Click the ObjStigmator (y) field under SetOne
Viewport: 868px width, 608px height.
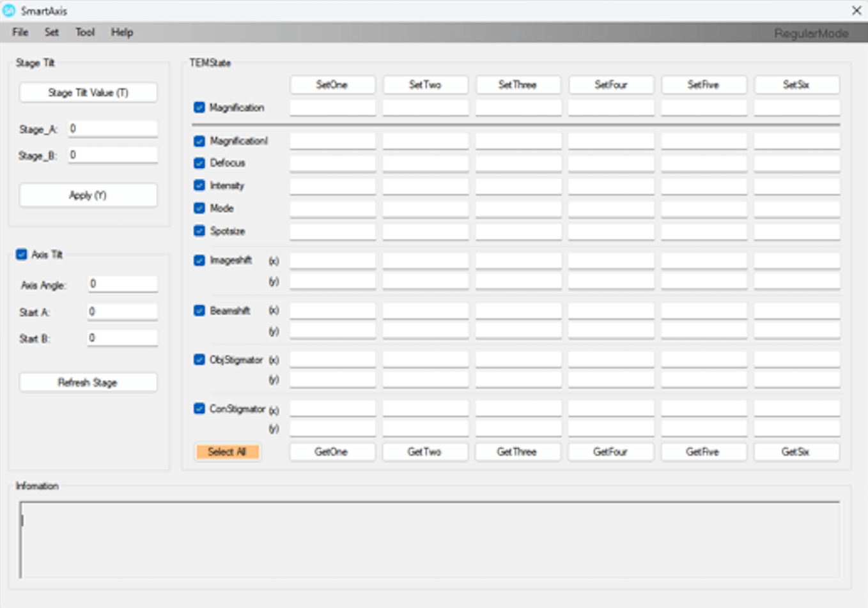[332, 379]
